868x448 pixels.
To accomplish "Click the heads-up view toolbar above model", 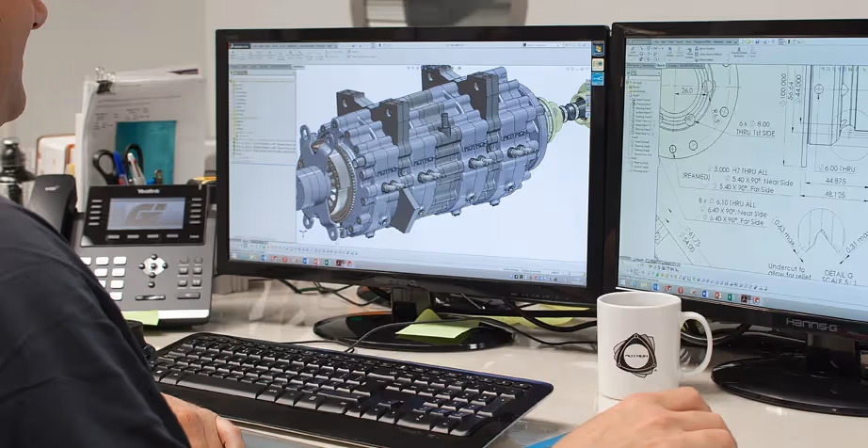I will pyautogui.click(x=434, y=68).
